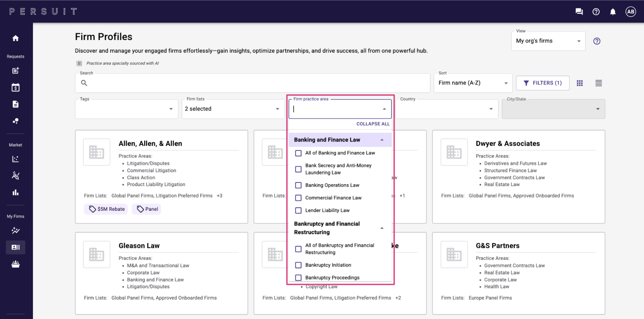Image resolution: width=644 pixels, height=319 pixels.
Task: Open the new request icon in sidebar
Action: click(15, 71)
